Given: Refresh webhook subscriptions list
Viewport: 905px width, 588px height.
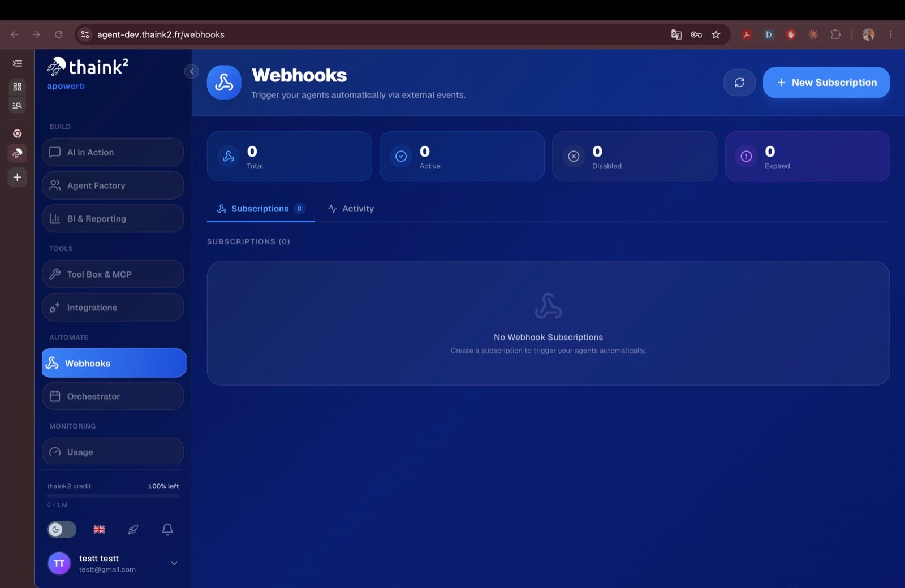Looking at the screenshot, I should [739, 83].
